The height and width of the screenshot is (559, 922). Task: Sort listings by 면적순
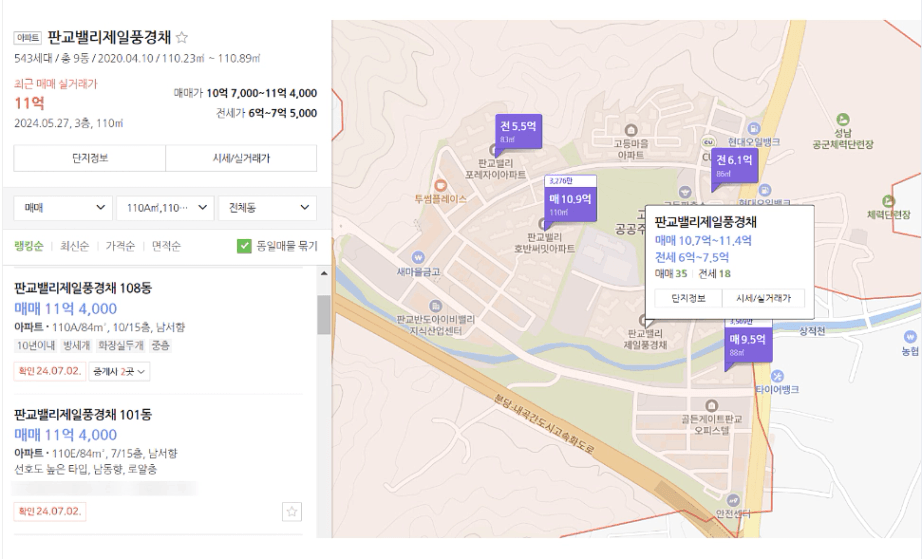[166, 246]
